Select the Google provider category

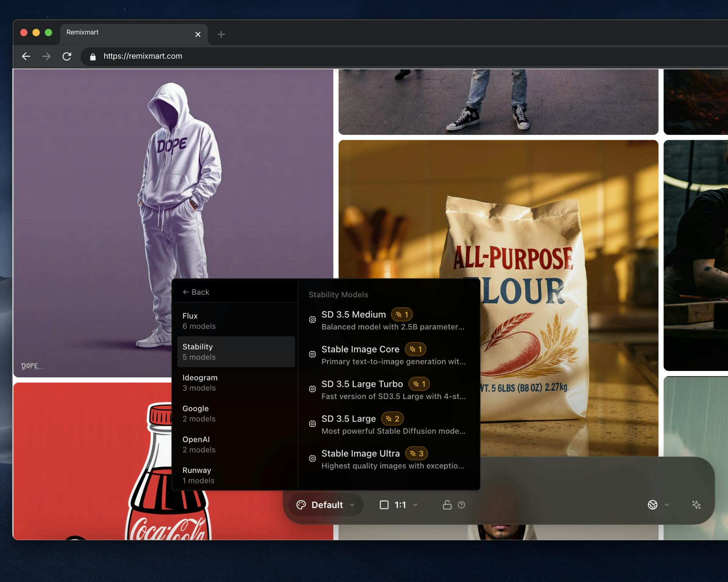click(x=236, y=413)
